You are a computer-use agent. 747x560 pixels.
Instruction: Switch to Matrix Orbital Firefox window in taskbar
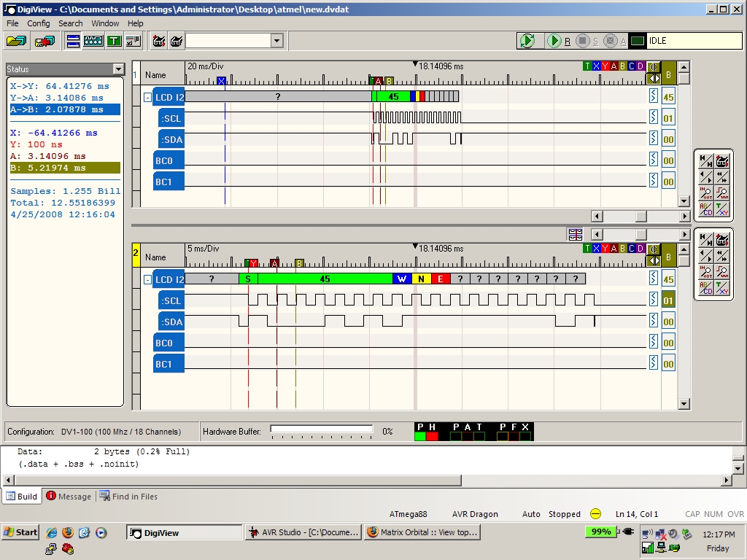tap(422, 532)
